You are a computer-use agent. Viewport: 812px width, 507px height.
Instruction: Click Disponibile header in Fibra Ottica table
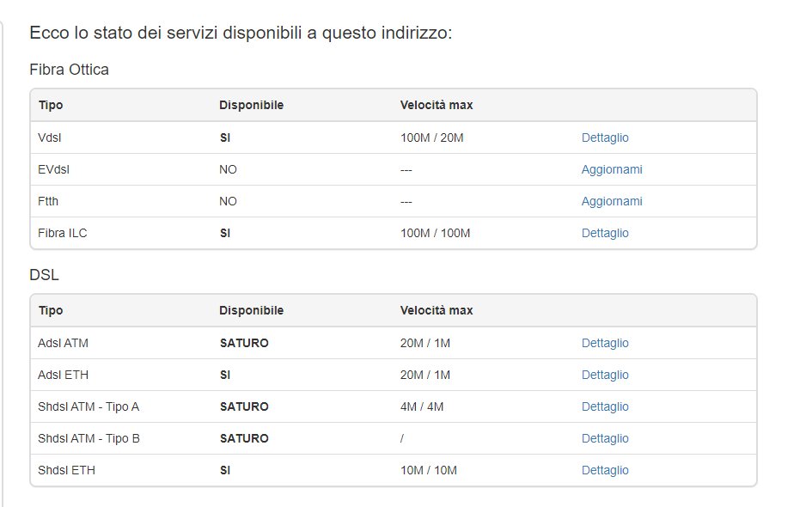(251, 105)
